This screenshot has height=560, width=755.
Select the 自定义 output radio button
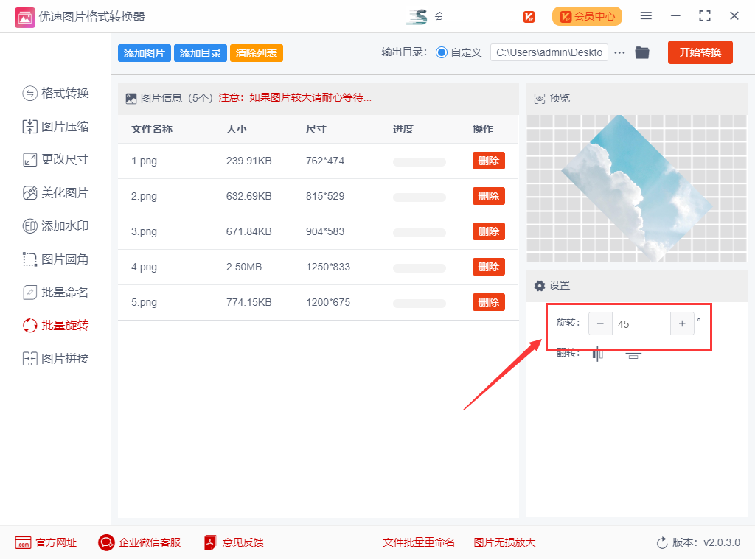(x=442, y=52)
